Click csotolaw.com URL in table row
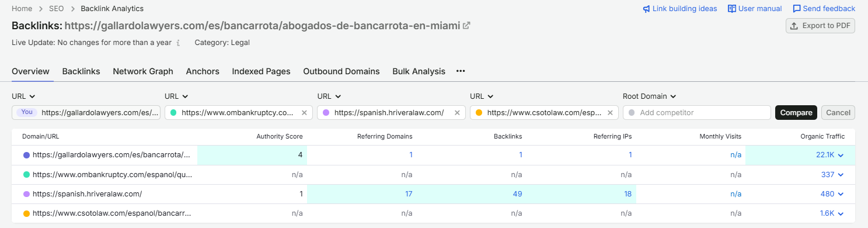868x228 pixels. click(111, 213)
